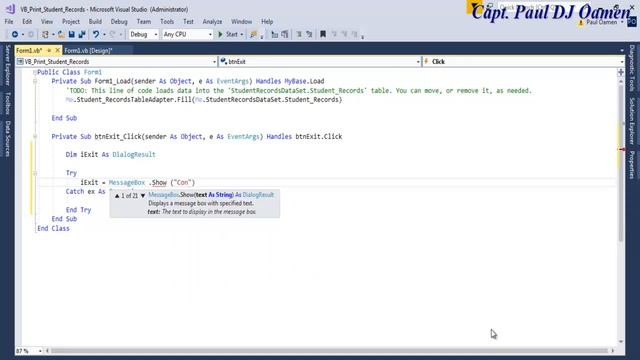Image resolution: width=640 pixels, height=360 pixels.
Task: Open the Server Explorer side tab
Action: 7,65
